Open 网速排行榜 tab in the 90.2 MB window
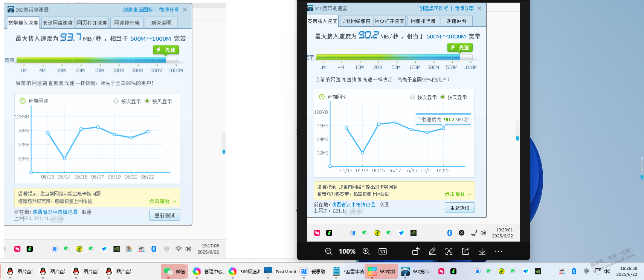 tap(423, 21)
